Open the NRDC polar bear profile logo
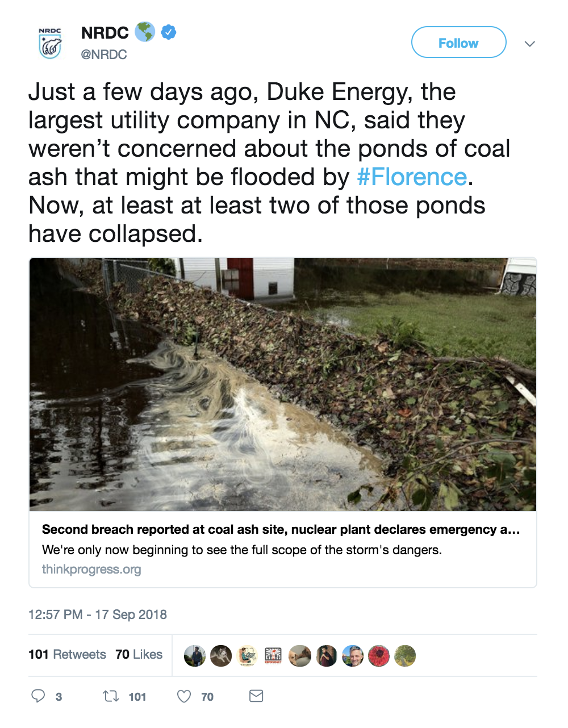Screen dimensions: 568x728 [50, 43]
